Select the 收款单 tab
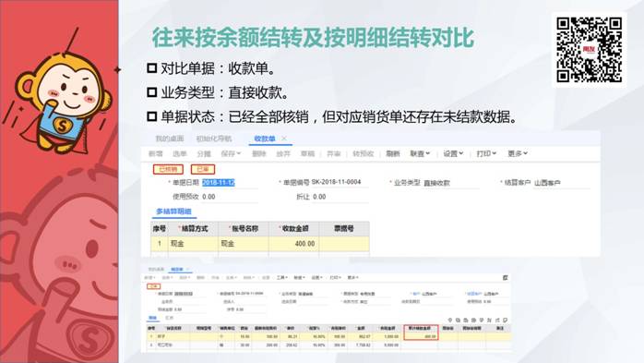Image resolution: width=644 pixels, height=363 pixels. point(265,139)
